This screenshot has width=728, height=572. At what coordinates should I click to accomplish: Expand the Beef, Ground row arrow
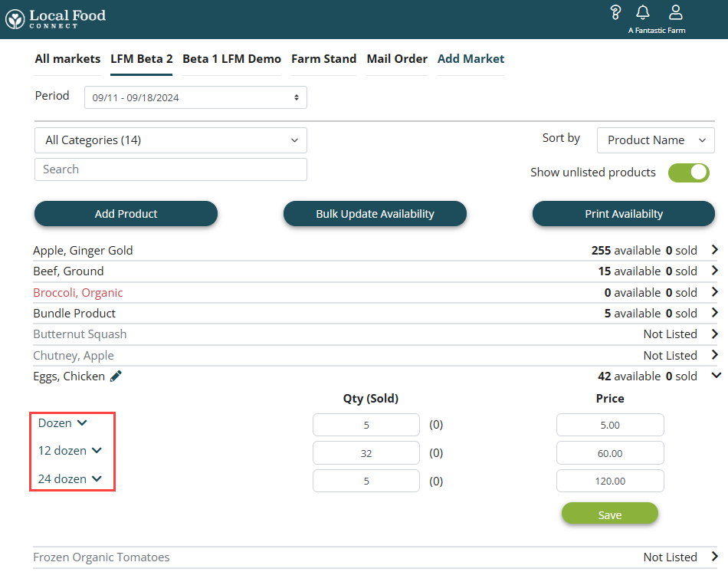click(x=715, y=271)
